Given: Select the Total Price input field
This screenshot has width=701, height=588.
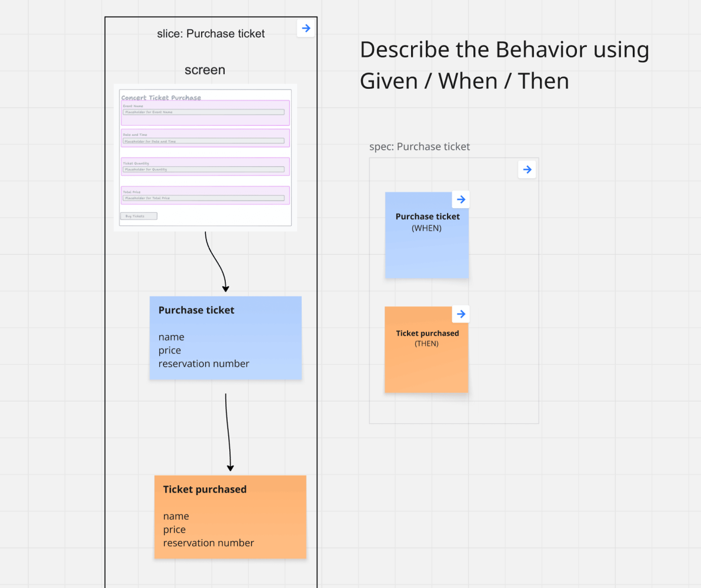Looking at the screenshot, I should [x=205, y=198].
